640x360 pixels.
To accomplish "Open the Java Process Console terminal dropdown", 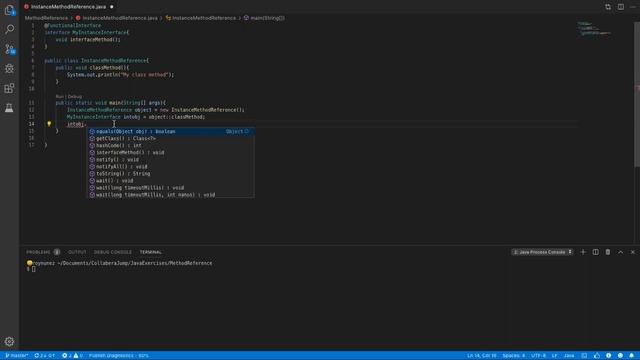I will (542, 252).
